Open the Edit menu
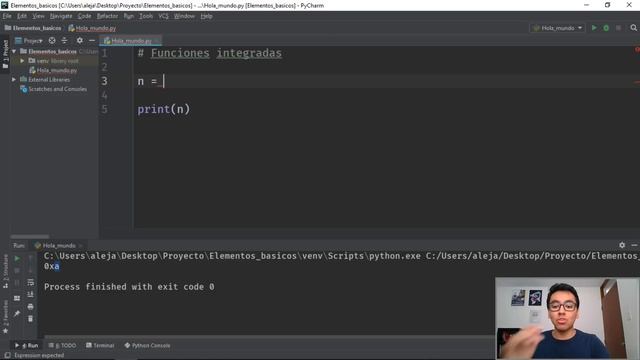This screenshot has width=640, height=360. click(22, 16)
